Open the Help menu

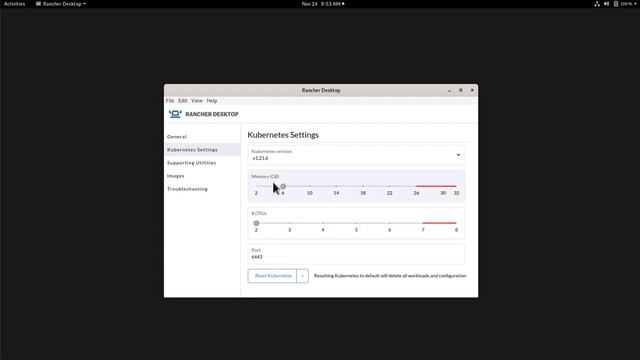pos(212,100)
